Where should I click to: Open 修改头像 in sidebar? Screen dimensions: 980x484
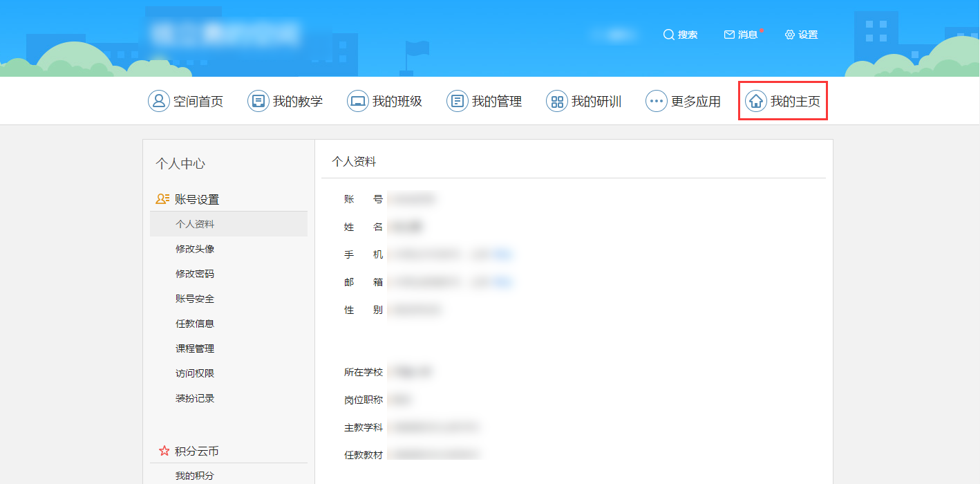[x=195, y=249]
